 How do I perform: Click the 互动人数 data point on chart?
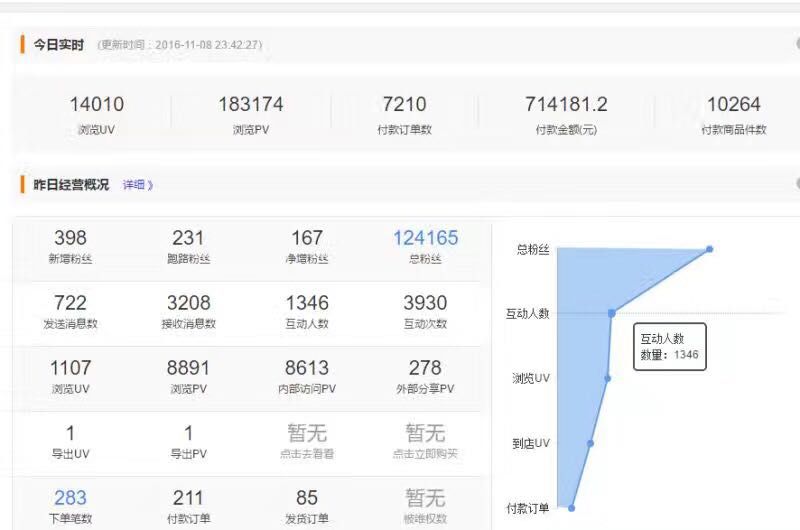(x=612, y=313)
